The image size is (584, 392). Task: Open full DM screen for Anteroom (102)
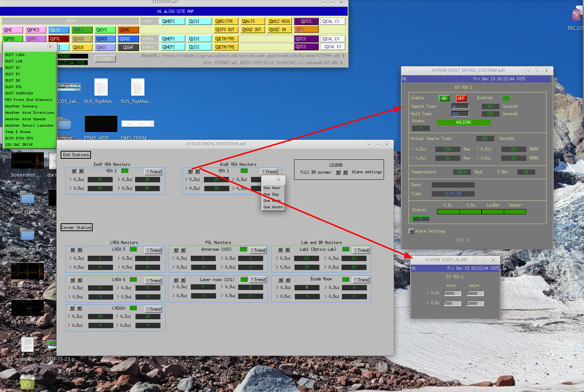176,250
